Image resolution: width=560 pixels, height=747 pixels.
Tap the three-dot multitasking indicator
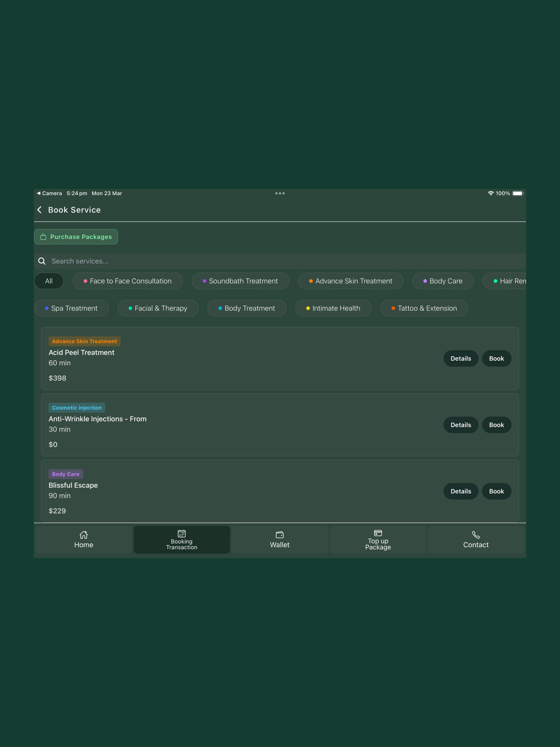tap(280, 193)
